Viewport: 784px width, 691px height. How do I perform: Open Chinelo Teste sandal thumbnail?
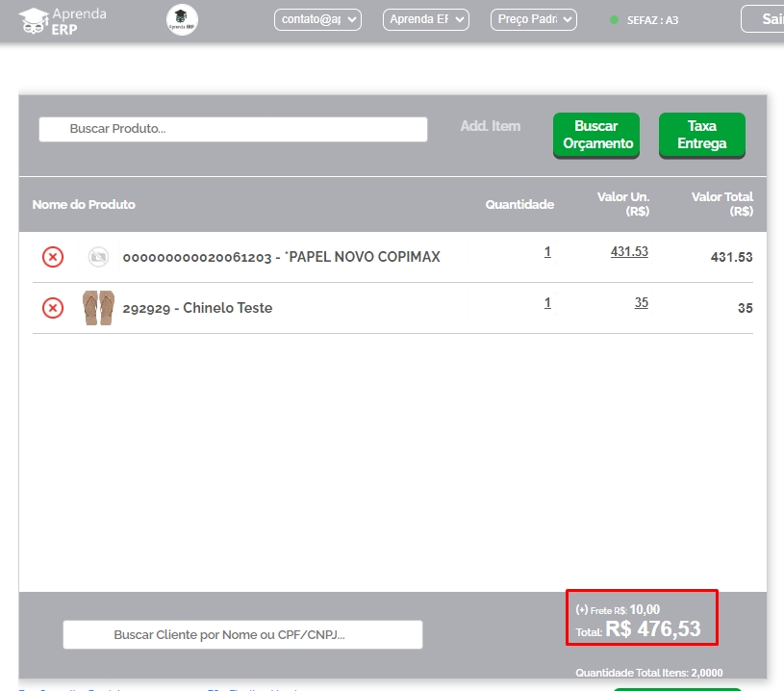coord(98,308)
